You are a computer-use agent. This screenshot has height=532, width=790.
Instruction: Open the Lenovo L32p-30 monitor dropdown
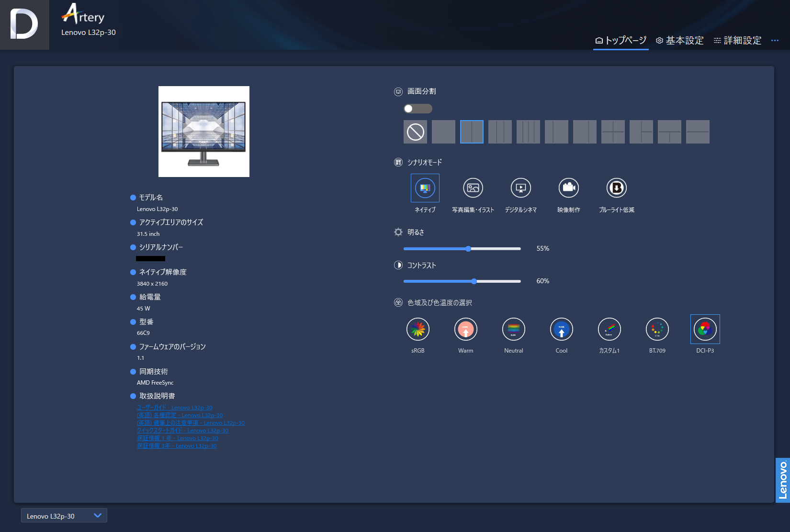(64, 516)
